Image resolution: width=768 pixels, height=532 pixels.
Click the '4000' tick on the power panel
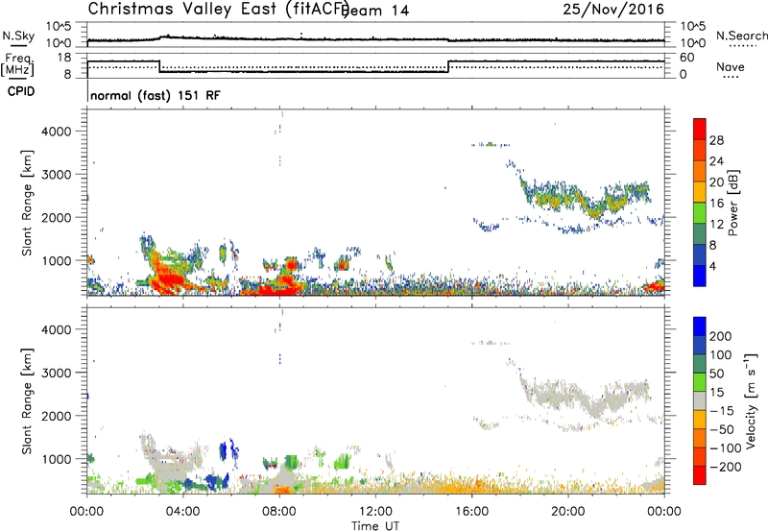[56, 132]
